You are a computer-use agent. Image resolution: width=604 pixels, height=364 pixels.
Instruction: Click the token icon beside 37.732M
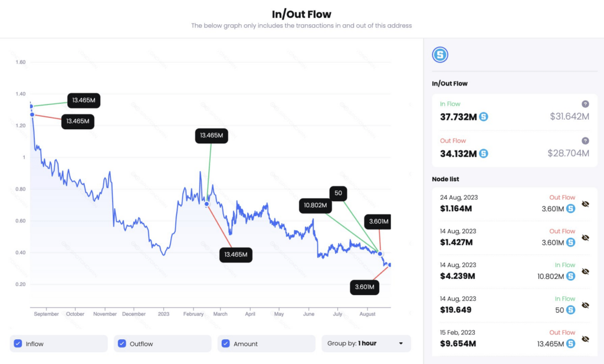click(x=484, y=117)
